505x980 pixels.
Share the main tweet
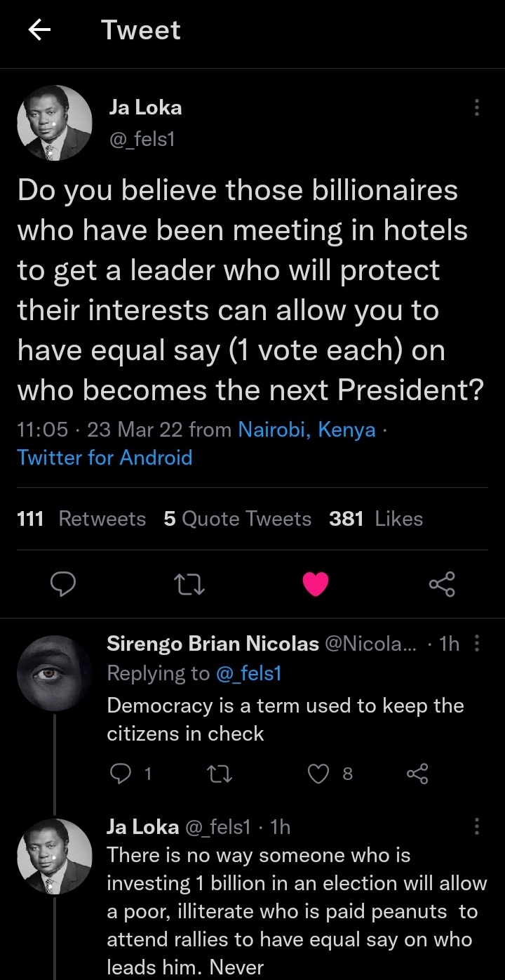tap(442, 584)
